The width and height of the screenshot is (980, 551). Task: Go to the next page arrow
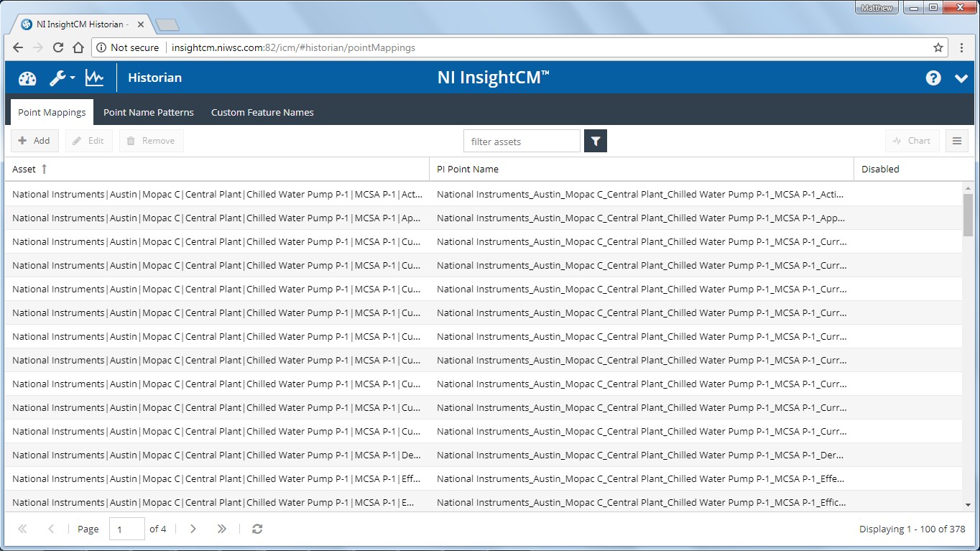click(193, 529)
